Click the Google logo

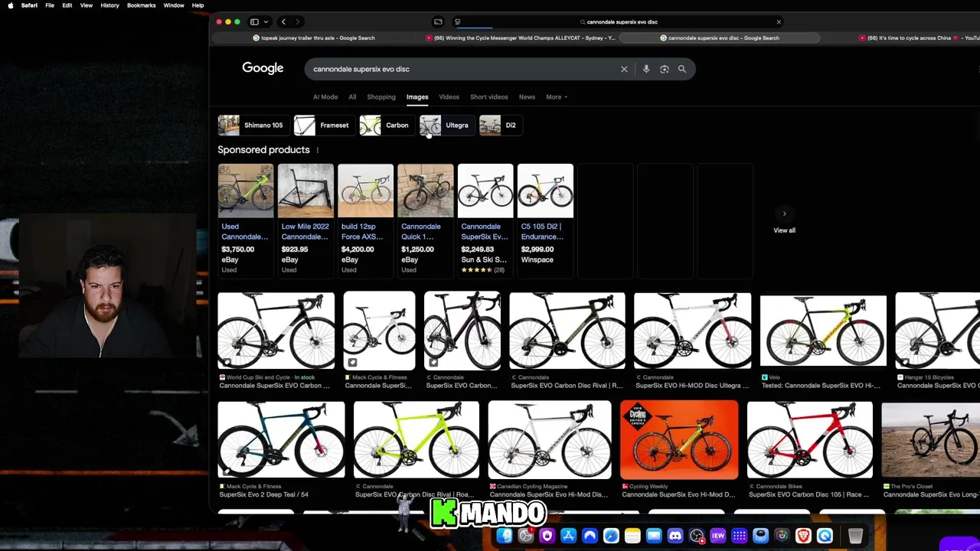[263, 68]
